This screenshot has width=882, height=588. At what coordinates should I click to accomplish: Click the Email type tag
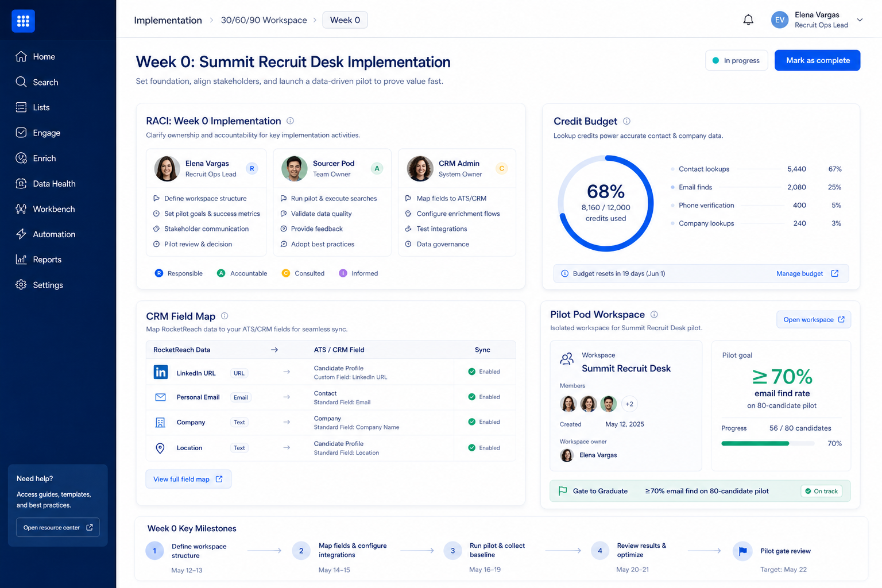point(241,397)
